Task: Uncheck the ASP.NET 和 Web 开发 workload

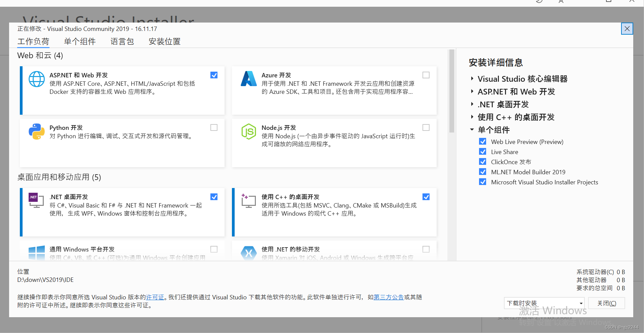Action: coord(214,75)
